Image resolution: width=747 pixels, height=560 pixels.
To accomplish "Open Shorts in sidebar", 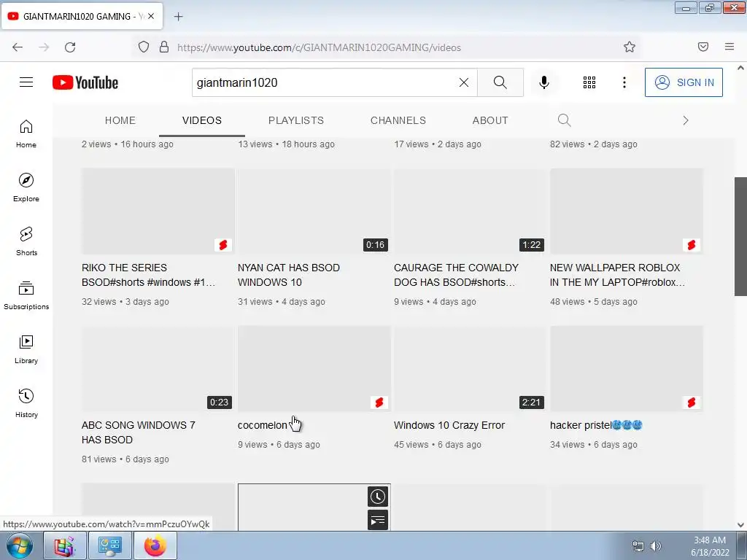I will 26,241.
